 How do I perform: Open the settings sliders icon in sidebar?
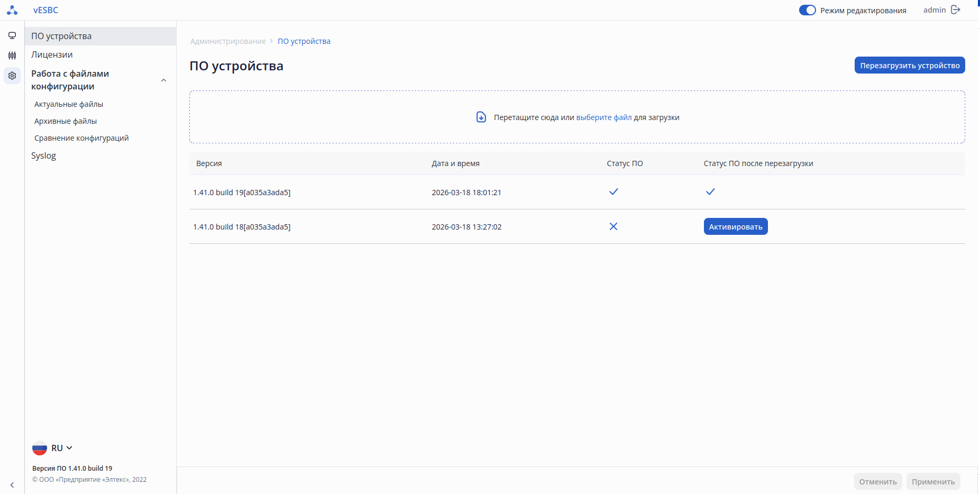point(12,56)
